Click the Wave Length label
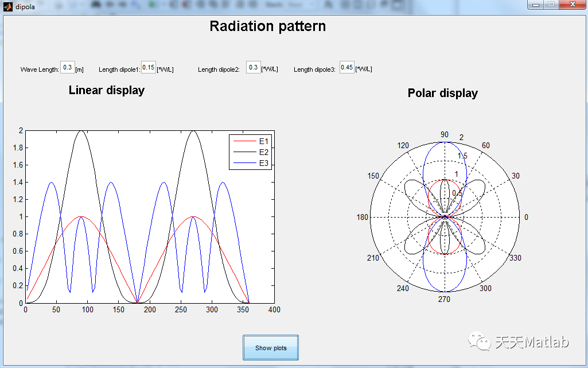 click(40, 69)
